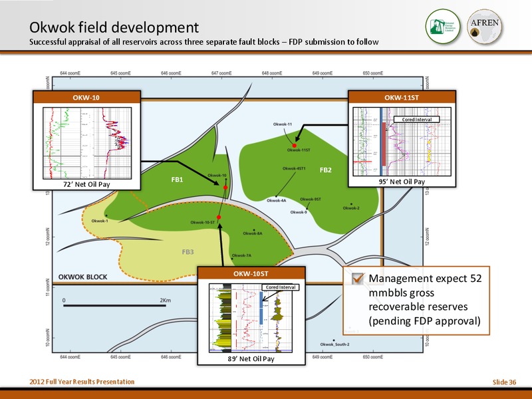Click the OKWOK BLOCK label
Viewport: 532px width, 399px height.
coord(82,277)
